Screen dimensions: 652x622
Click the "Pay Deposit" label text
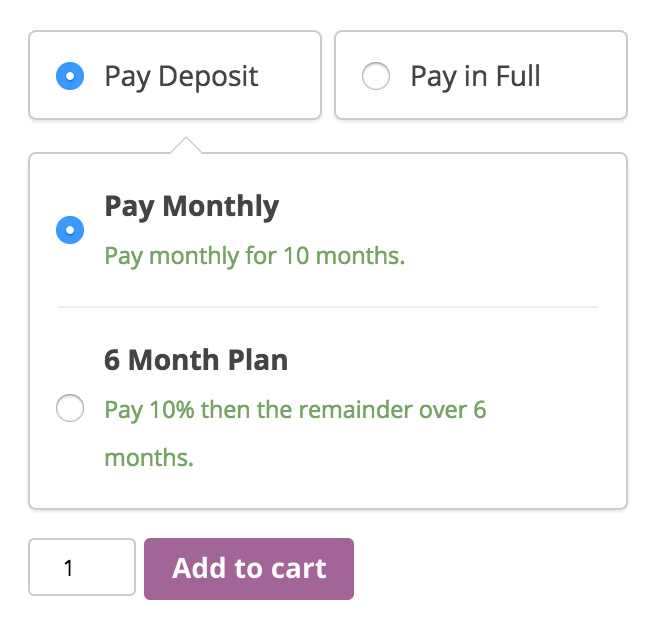click(x=181, y=76)
